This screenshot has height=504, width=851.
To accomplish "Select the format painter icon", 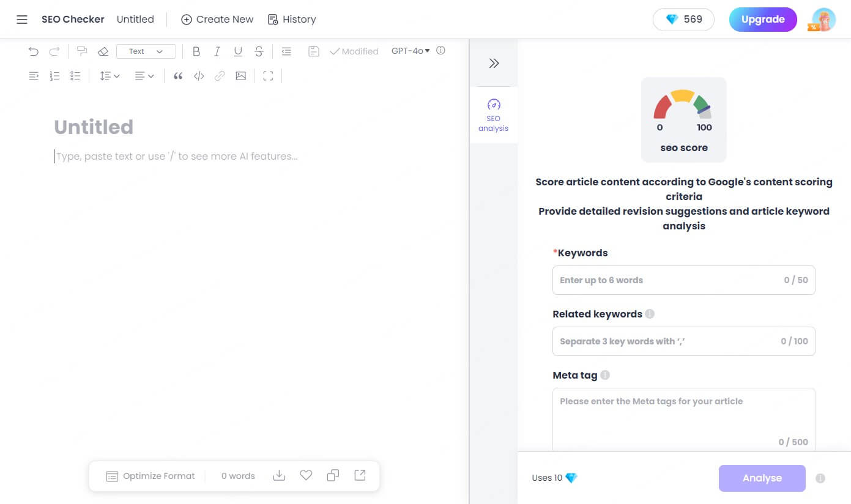I will click(x=81, y=51).
